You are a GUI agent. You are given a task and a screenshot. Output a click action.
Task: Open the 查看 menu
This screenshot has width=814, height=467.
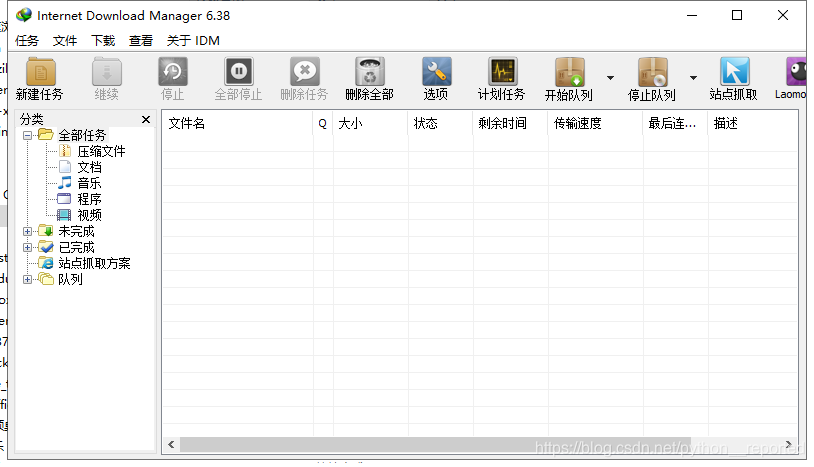point(141,40)
